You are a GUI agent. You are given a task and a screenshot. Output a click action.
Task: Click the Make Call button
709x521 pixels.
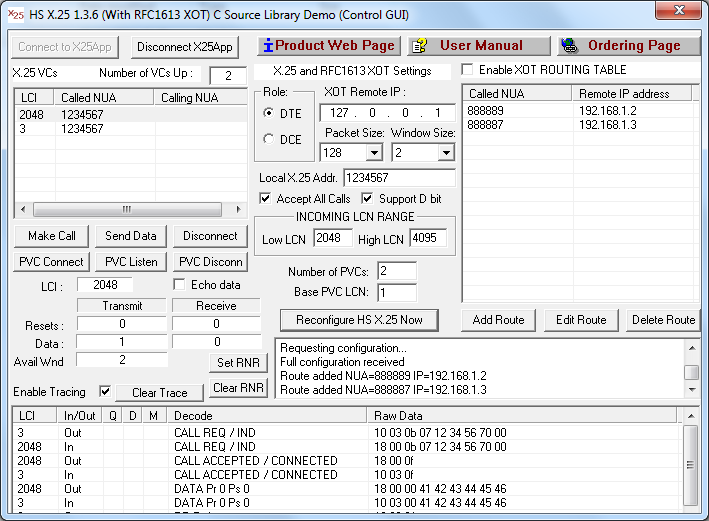click(52, 236)
